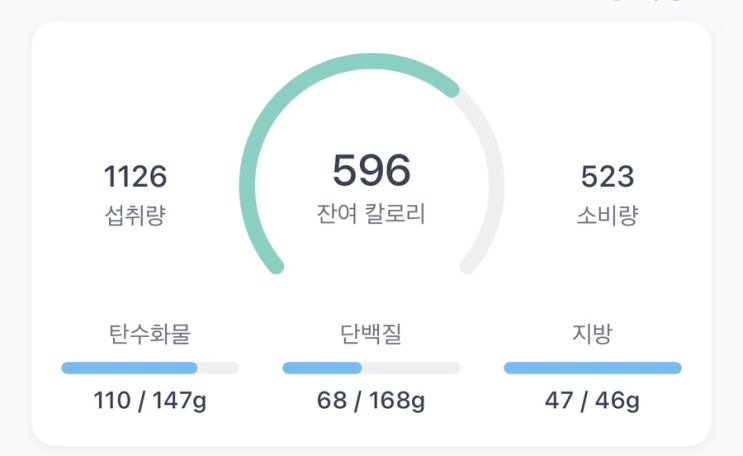Select the 소비량 label
The width and height of the screenshot is (743, 456).
click(607, 215)
